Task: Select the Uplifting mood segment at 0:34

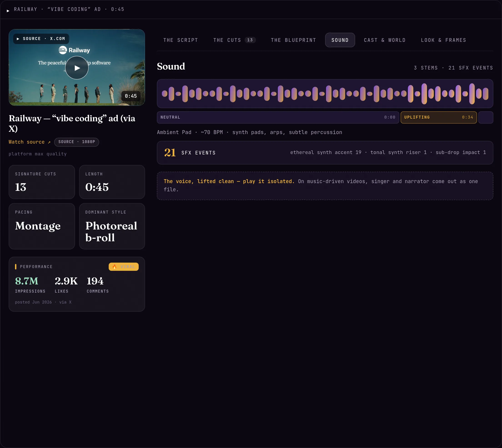Action: click(x=438, y=117)
